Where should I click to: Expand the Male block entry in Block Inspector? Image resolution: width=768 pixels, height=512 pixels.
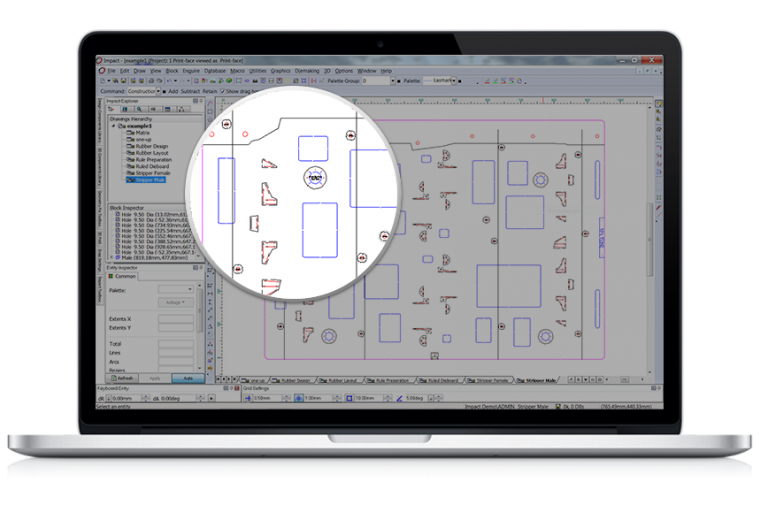coord(112,257)
